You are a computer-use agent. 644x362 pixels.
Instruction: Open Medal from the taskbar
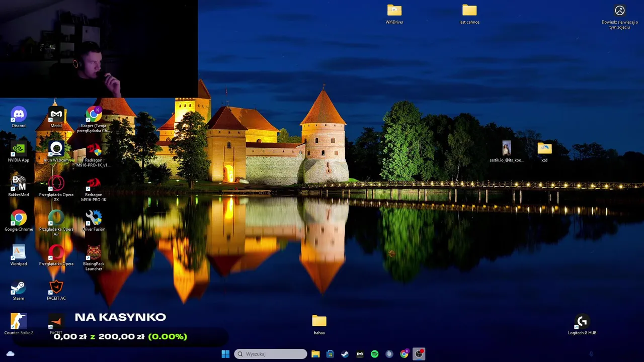click(360, 354)
